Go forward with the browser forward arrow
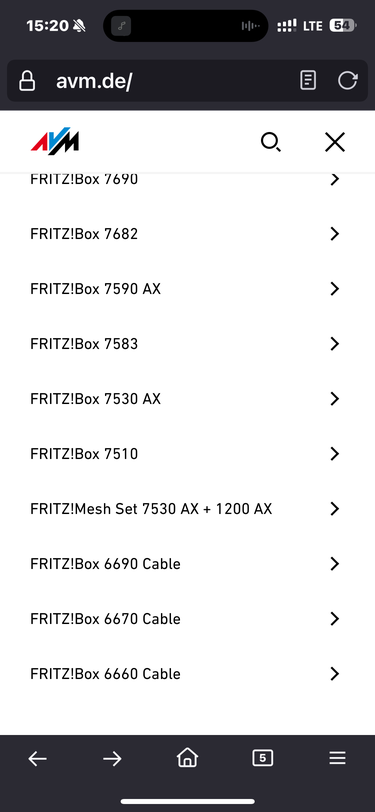This screenshot has width=375, height=812. tap(112, 759)
